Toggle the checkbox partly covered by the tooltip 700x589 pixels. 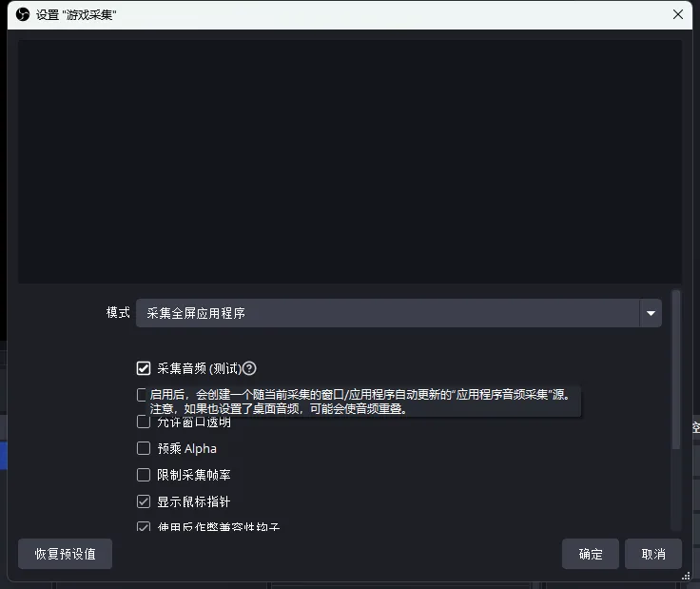[142, 395]
